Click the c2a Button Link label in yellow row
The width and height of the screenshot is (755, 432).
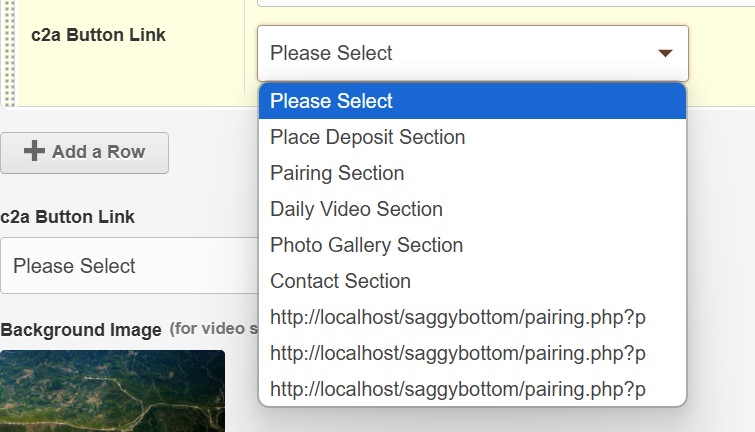click(x=98, y=35)
